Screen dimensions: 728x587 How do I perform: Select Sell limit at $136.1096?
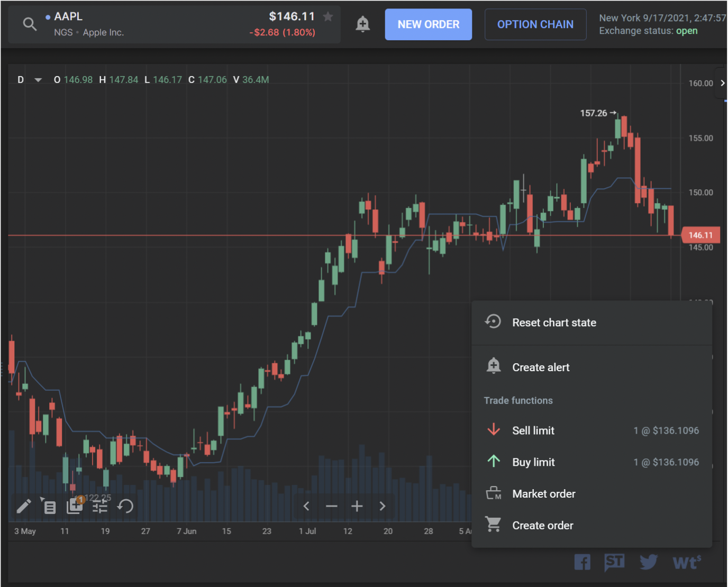(x=592, y=430)
